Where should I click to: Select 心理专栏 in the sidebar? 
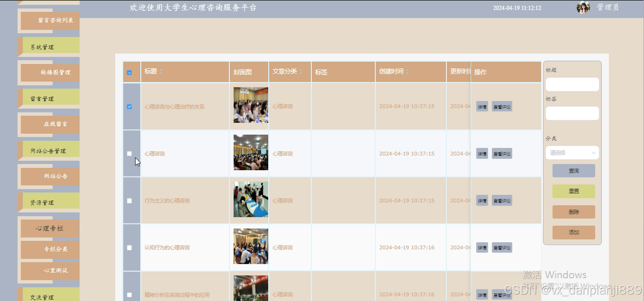pyautogui.click(x=50, y=228)
